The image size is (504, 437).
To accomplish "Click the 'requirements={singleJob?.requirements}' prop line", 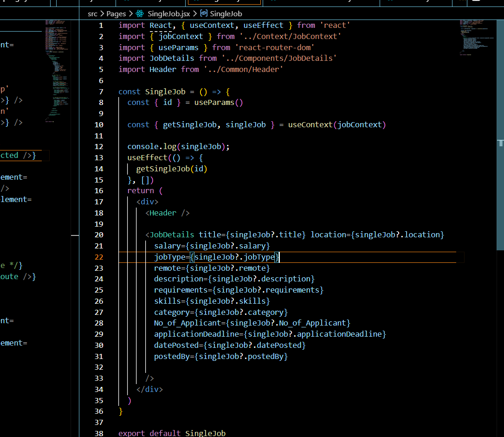I will 239,290.
